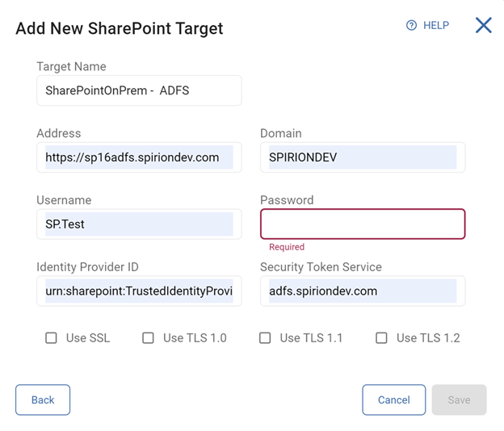This screenshot has height=431, width=504.
Task: Click the question mark help icon
Action: pyautogui.click(x=412, y=26)
